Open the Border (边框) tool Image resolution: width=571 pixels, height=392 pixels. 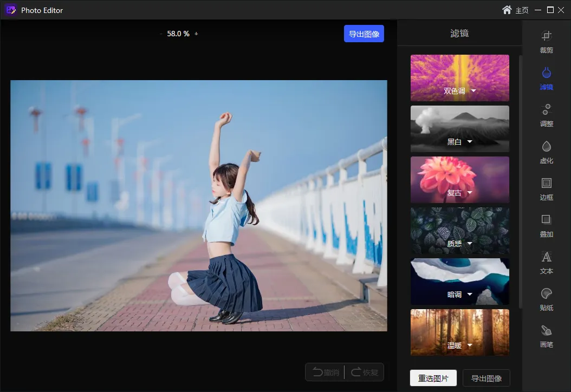[547, 184]
